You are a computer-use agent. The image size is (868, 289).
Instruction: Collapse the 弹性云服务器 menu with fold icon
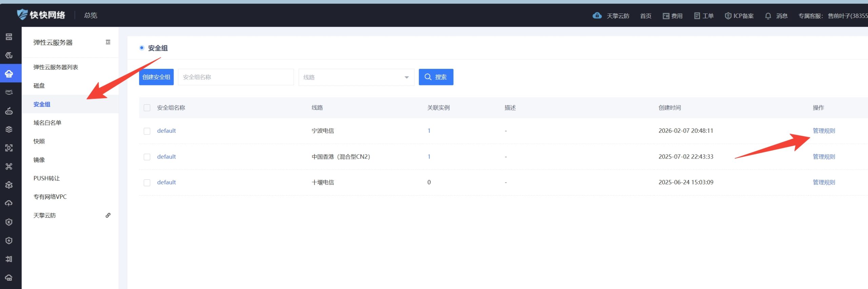coord(108,42)
